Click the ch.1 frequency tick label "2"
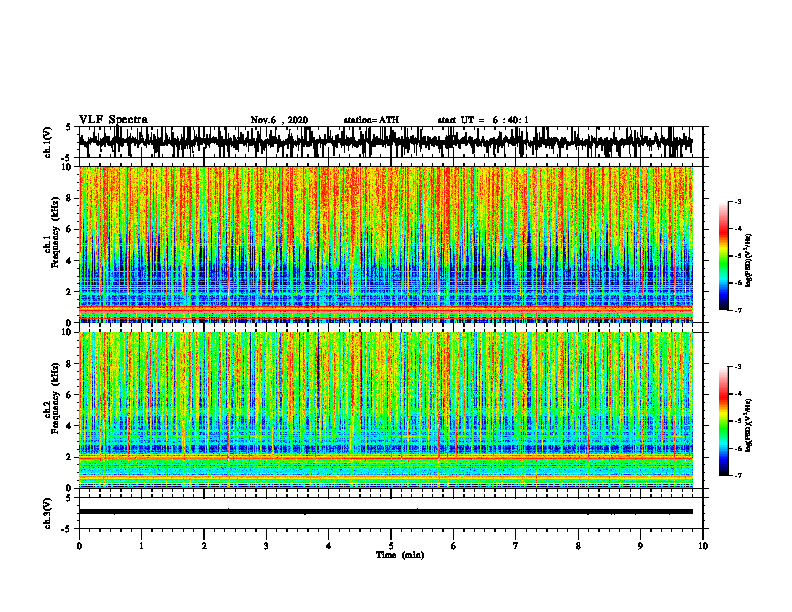This screenshot has width=792, height=612. (x=71, y=292)
